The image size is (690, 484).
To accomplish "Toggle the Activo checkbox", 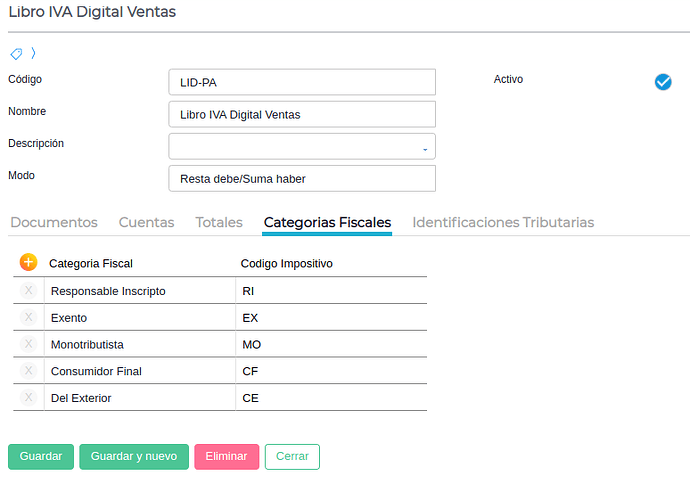I will point(663,82).
